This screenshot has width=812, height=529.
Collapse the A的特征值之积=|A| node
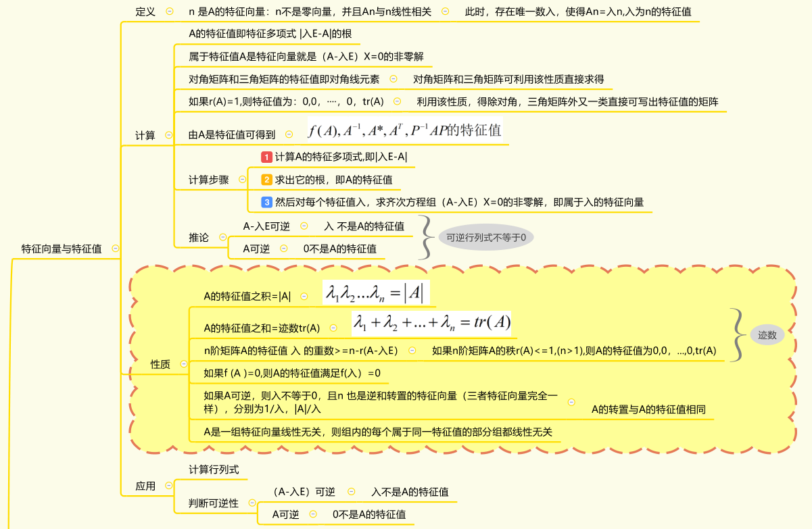pos(304,296)
